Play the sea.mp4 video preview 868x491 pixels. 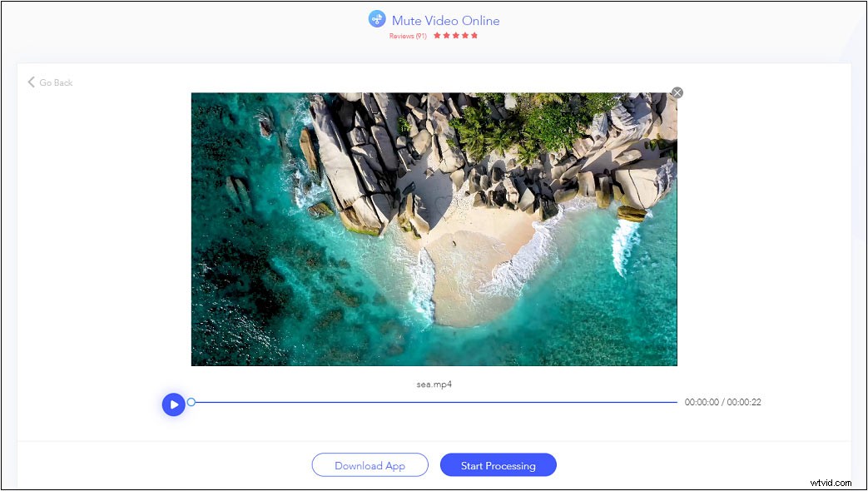[173, 404]
